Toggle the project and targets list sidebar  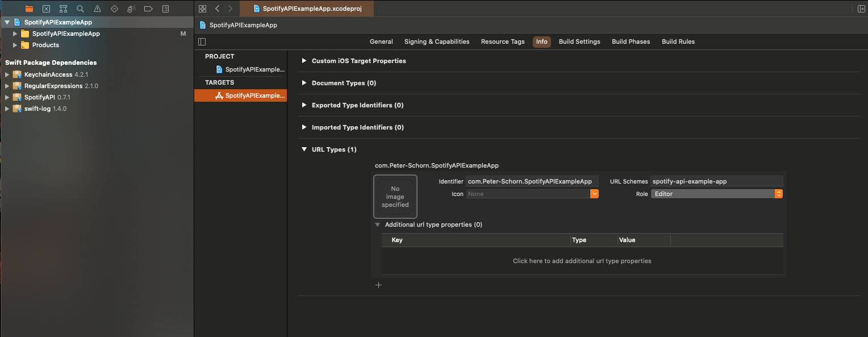(202, 41)
